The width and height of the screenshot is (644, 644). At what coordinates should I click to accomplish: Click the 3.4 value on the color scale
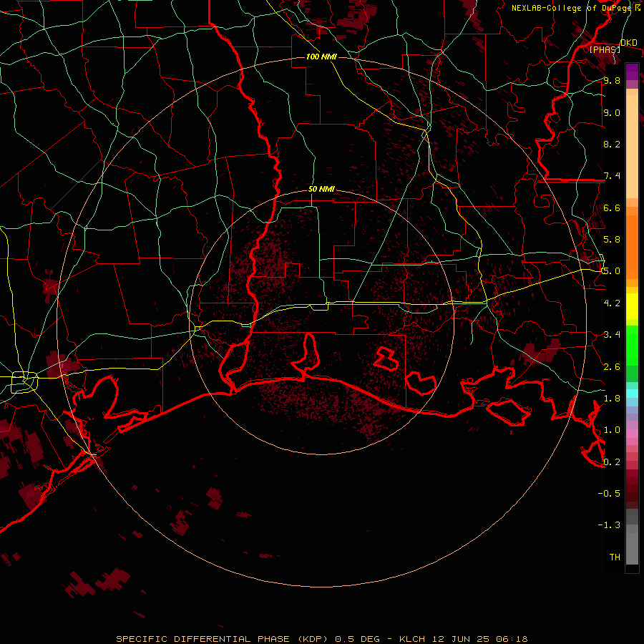[612, 335]
